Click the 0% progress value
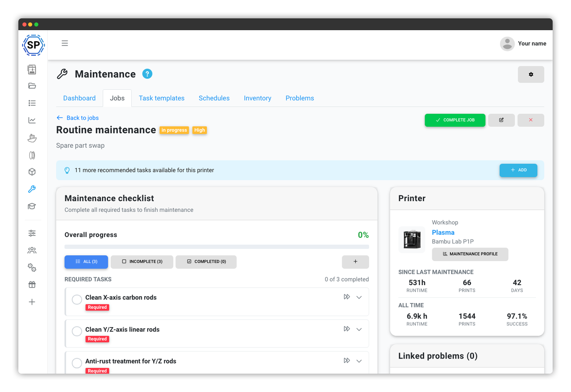This screenshot has height=392, width=571. point(363,235)
